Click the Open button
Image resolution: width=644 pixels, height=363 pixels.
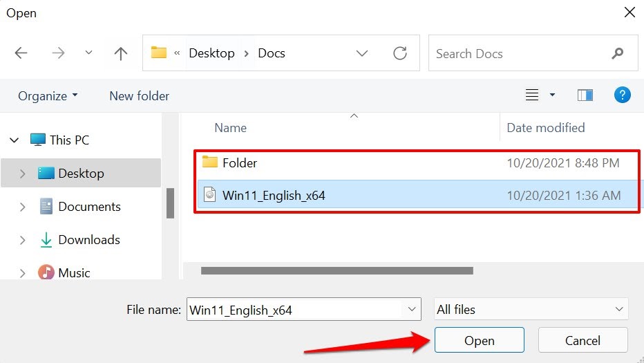pos(479,340)
